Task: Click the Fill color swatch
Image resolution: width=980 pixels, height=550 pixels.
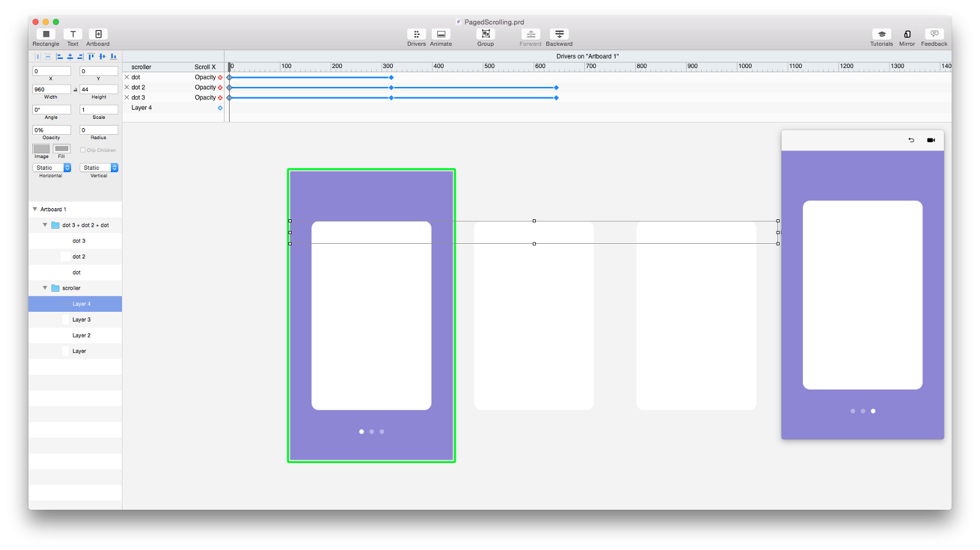Action: click(62, 149)
